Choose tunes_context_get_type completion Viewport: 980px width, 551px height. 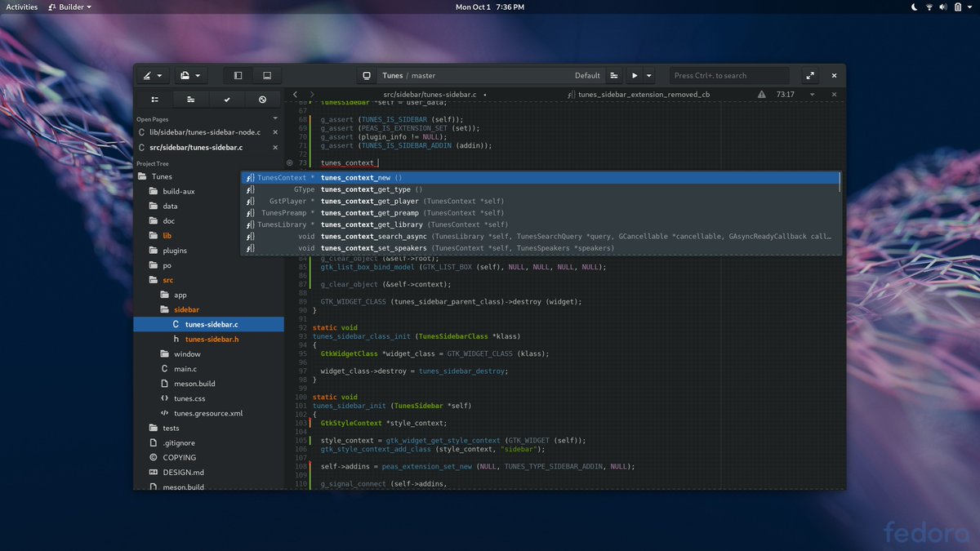tap(541, 189)
